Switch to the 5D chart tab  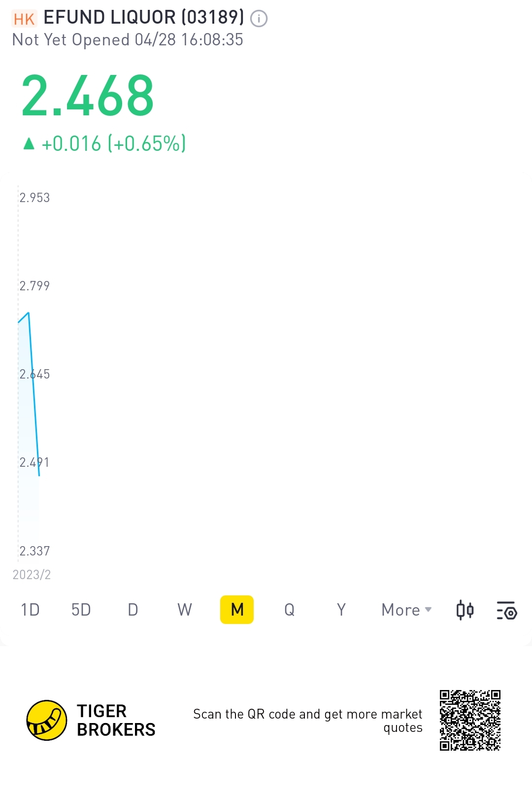[x=81, y=610]
